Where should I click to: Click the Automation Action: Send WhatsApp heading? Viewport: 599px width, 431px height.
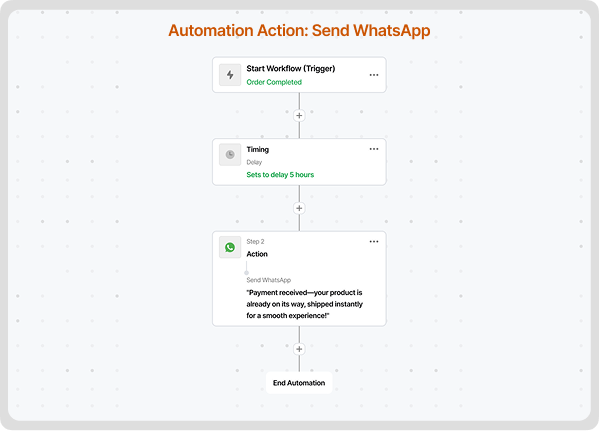pyautogui.click(x=299, y=31)
